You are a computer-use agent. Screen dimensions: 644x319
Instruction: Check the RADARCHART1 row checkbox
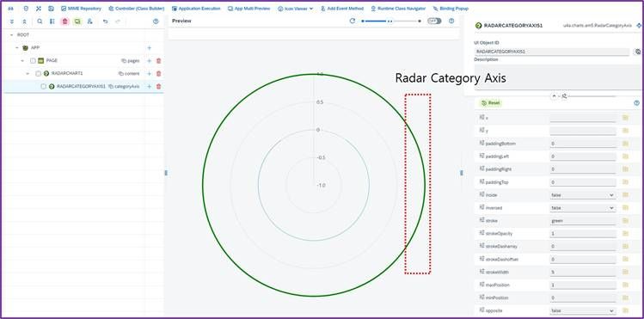click(x=38, y=74)
